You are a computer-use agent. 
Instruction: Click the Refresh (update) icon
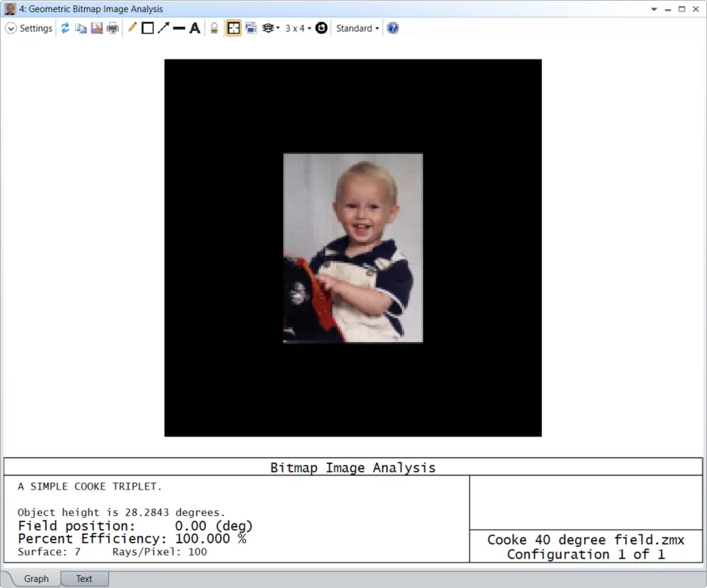tap(65, 28)
